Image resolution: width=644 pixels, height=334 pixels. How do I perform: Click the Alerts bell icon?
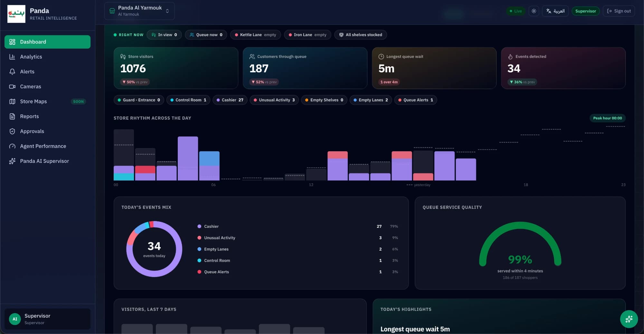point(12,71)
